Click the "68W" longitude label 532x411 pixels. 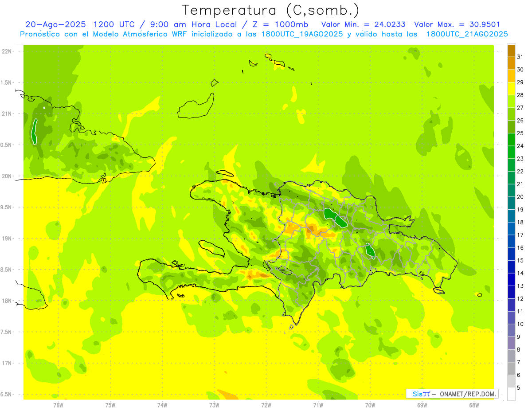pos(474,405)
